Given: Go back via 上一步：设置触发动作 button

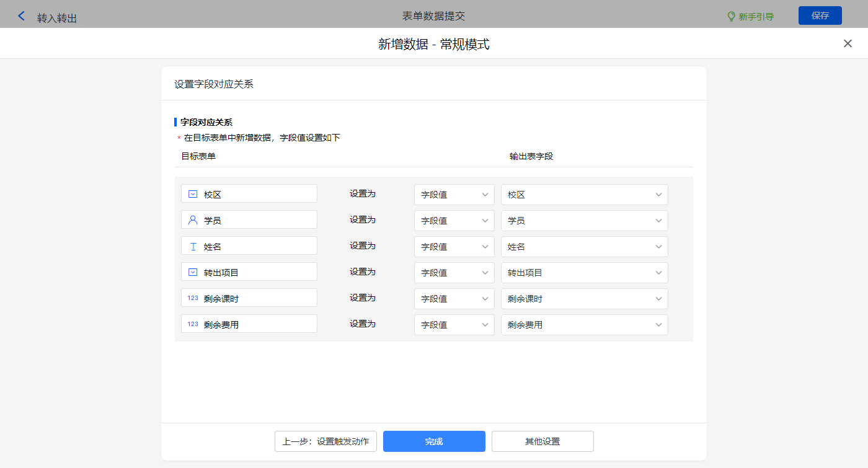Looking at the screenshot, I should coord(325,441).
